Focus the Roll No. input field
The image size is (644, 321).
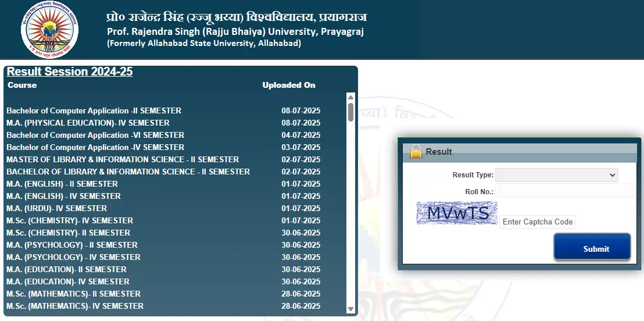point(565,191)
